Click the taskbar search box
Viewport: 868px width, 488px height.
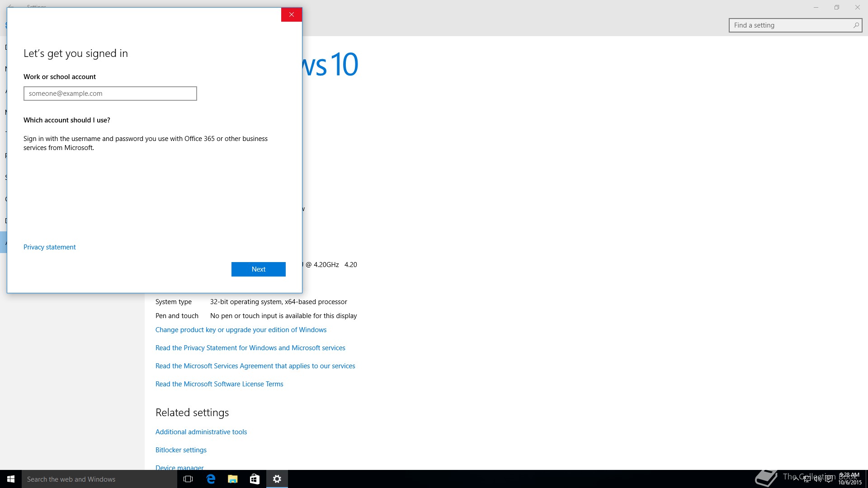click(x=99, y=479)
